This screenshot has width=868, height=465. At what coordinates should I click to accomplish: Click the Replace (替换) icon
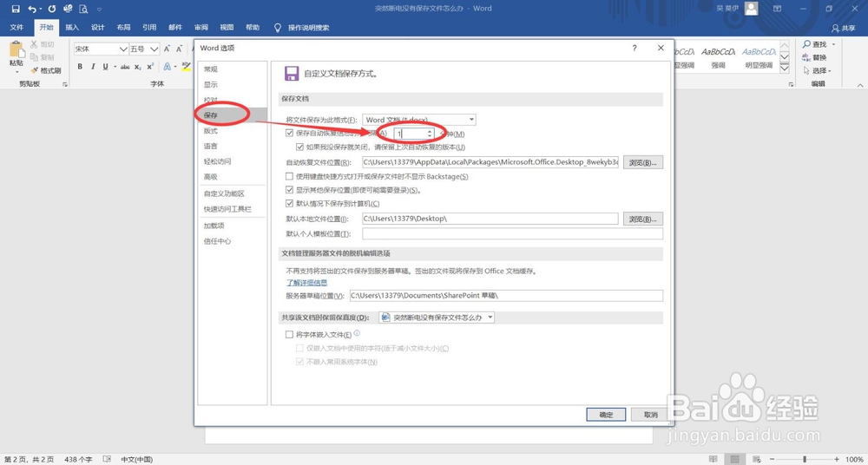click(806, 57)
